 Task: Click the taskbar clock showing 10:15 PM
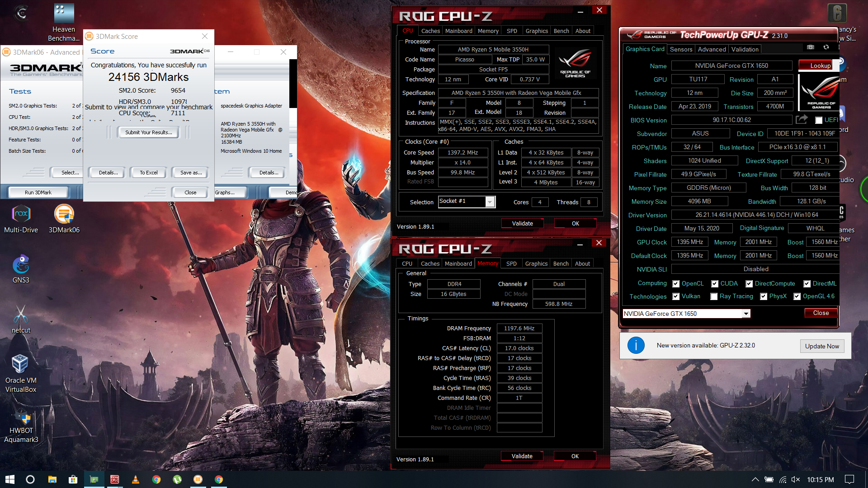[x=820, y=479]
